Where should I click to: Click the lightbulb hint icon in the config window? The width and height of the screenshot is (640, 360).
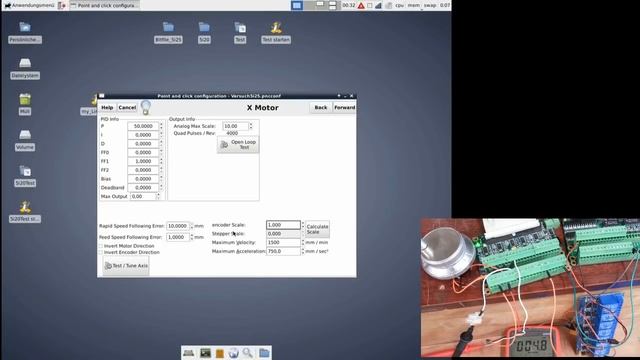[146, 107]
